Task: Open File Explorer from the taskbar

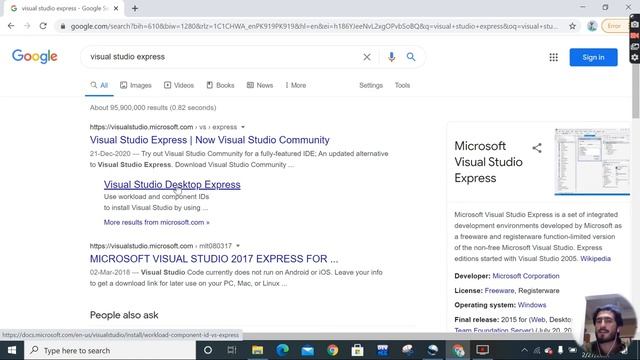Action: click(x=257, y=350)
